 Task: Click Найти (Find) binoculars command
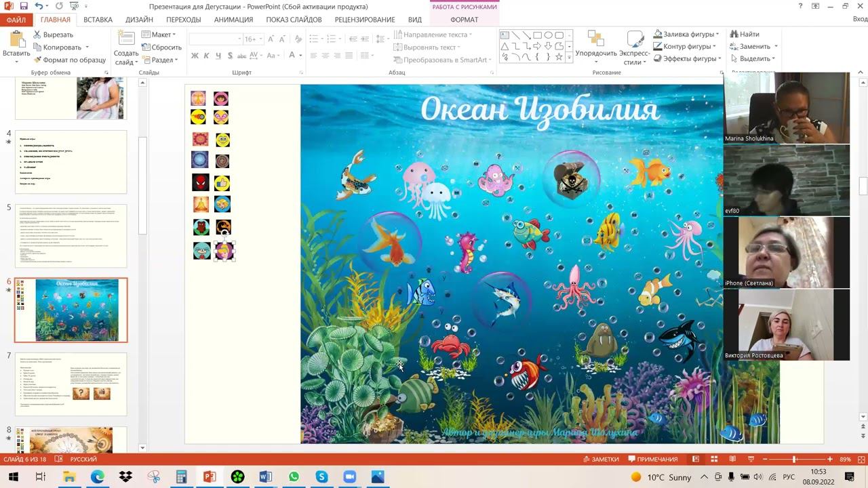point(744,34)
